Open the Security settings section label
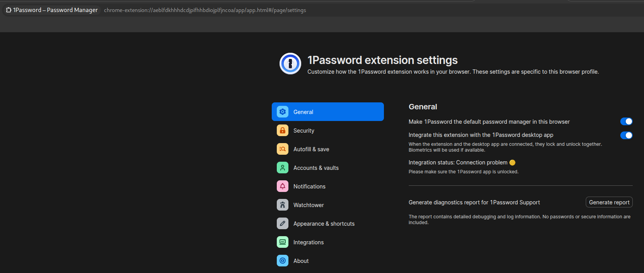The image size is (644, 273). (x=304, y=130)
